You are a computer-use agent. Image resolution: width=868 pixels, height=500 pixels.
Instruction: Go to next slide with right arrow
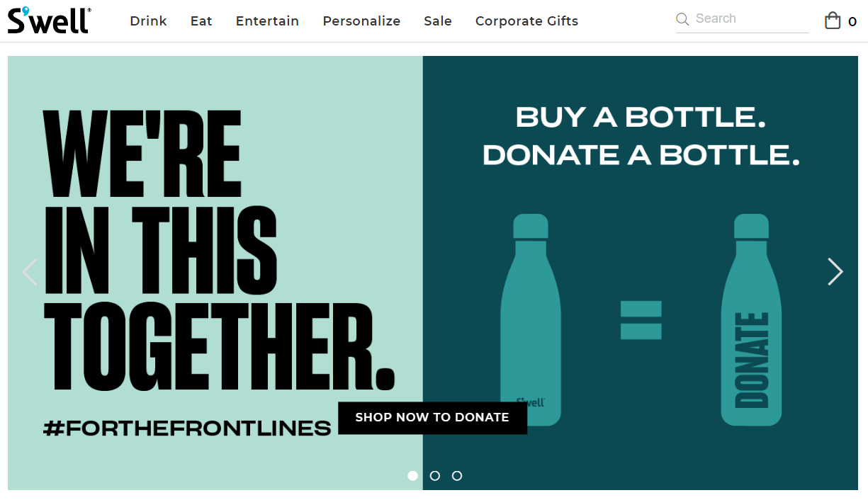tap(835, 271)
